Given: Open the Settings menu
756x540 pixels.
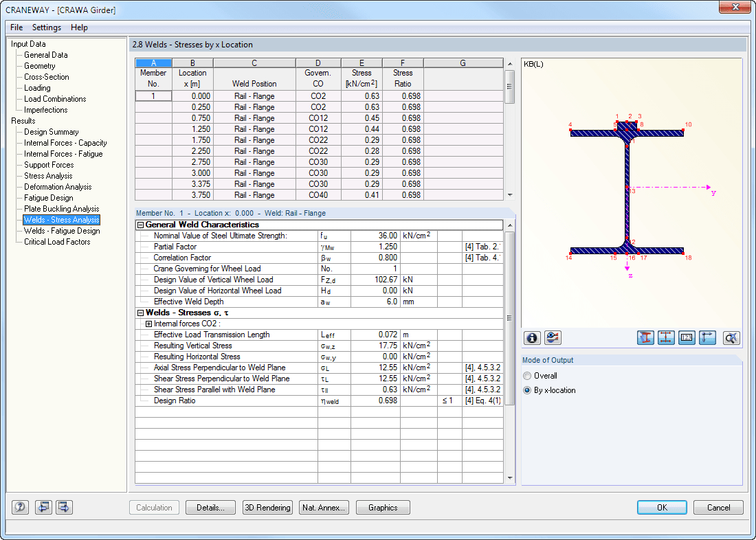Looking at the screenshot, I should 46,27.
